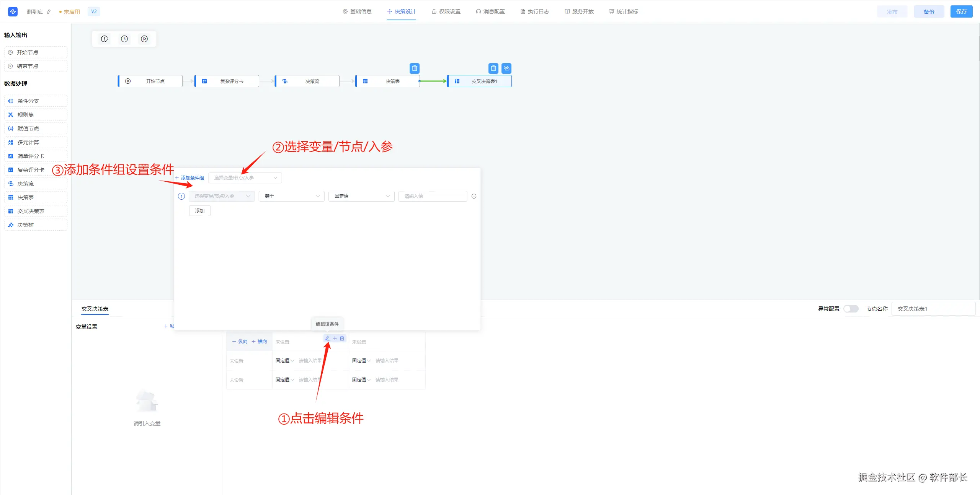This screenshot has width=980, height=495.
Task: Click the 添加条件组 link
Action: 189,178
